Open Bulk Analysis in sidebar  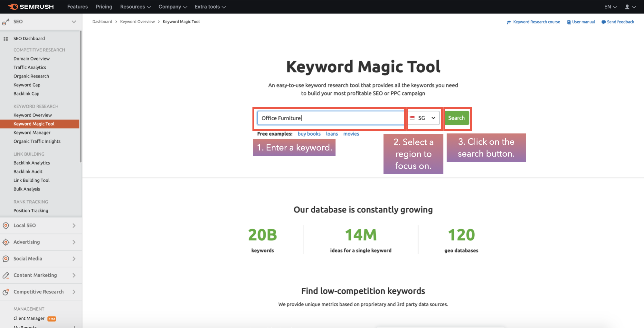pyautogui.click(x=27, y=189)
